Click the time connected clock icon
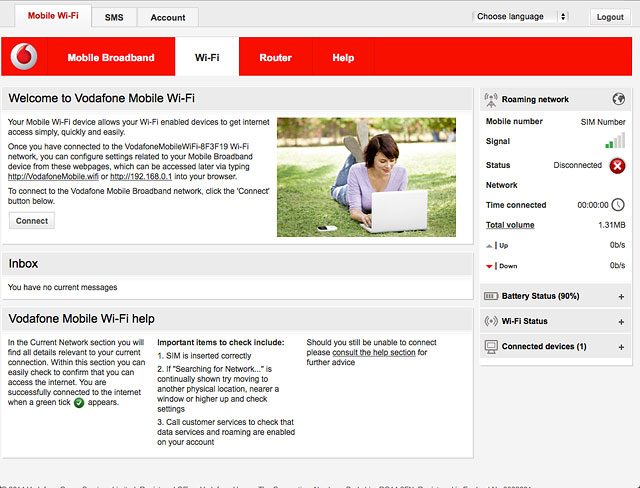This screenshot has height=488, width=640. [618, 205]
